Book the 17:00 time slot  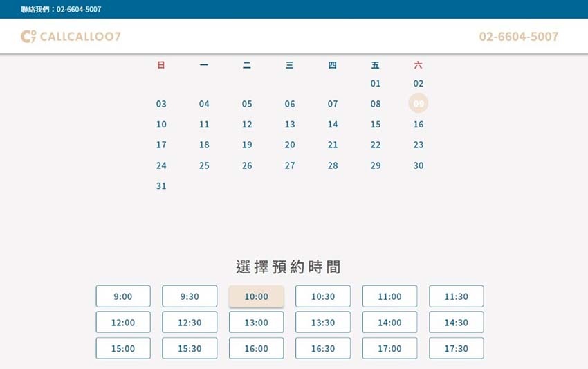click(x=389, y=348)
